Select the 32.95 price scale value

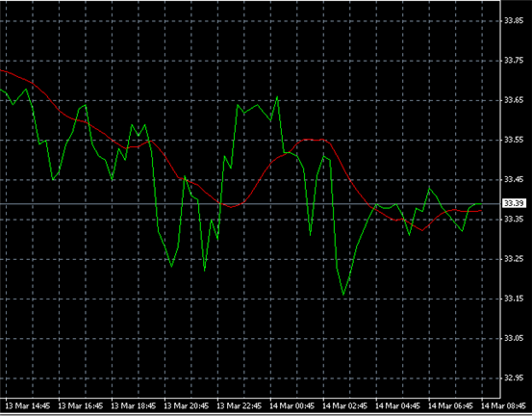[514, 377]
